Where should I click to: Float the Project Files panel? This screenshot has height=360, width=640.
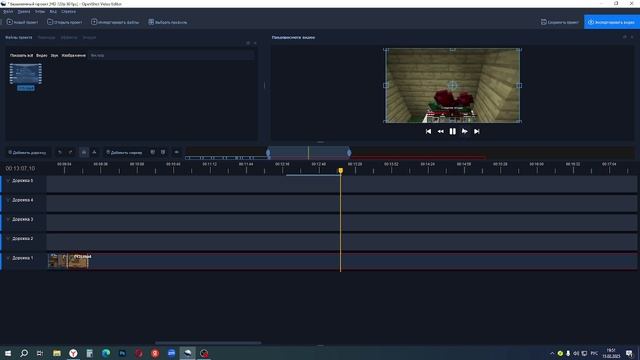pos(248,43)
